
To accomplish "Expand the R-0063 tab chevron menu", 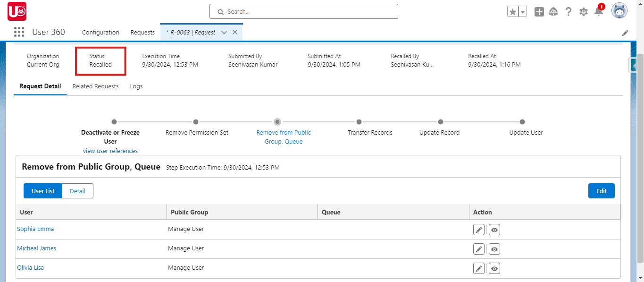I will point(224,33).
